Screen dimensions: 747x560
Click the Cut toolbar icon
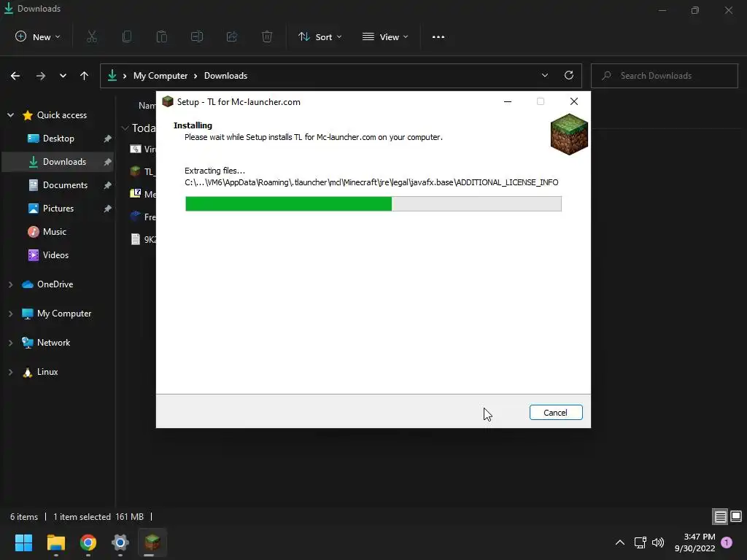click(x=92, y=36)
